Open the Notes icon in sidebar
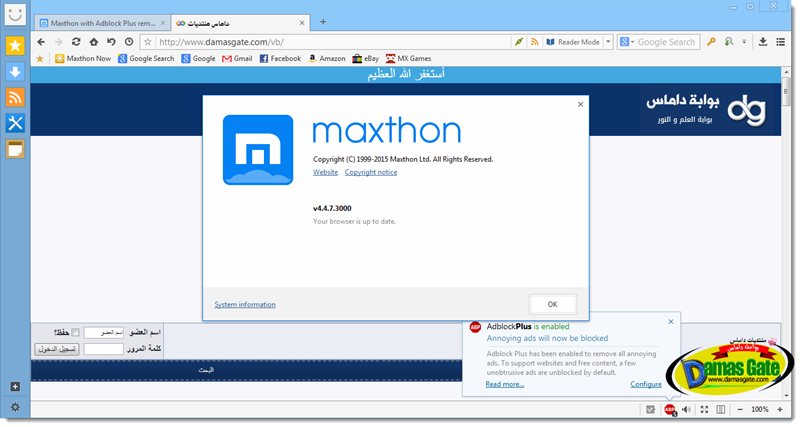This screenshot has width=800, height=427. pos(15,149)
